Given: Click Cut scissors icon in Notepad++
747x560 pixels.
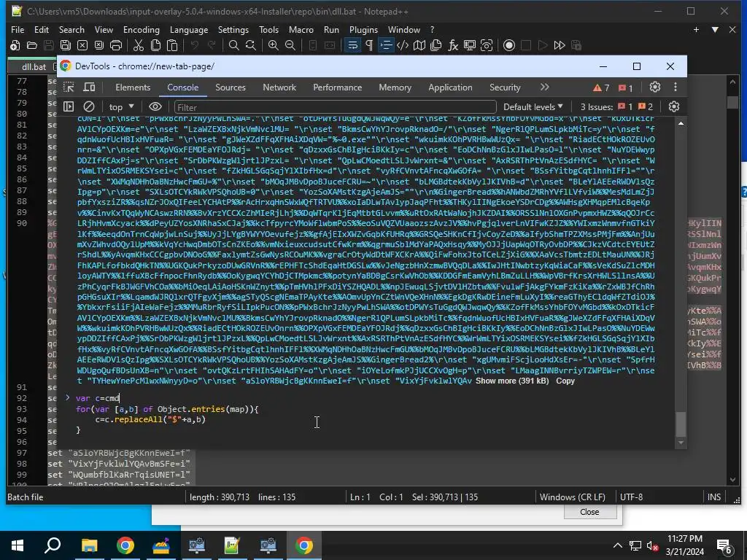Looking at the screenshot, I should coord(139,46).
